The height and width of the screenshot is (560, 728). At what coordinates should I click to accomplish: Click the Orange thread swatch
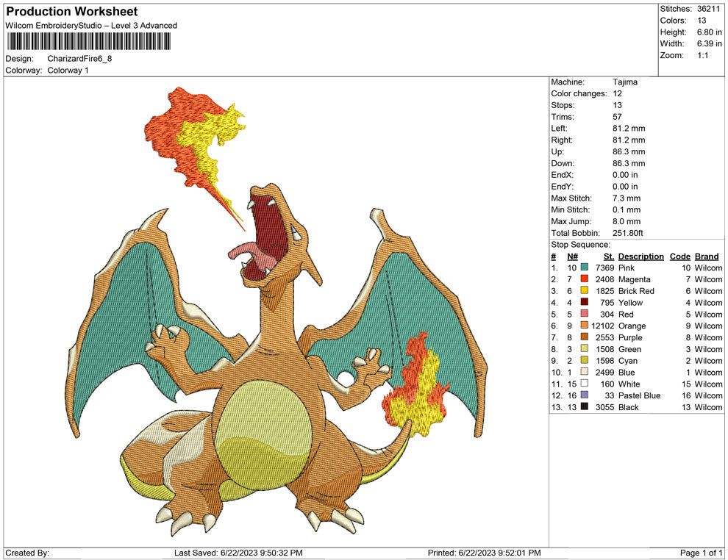pos(583,326)
